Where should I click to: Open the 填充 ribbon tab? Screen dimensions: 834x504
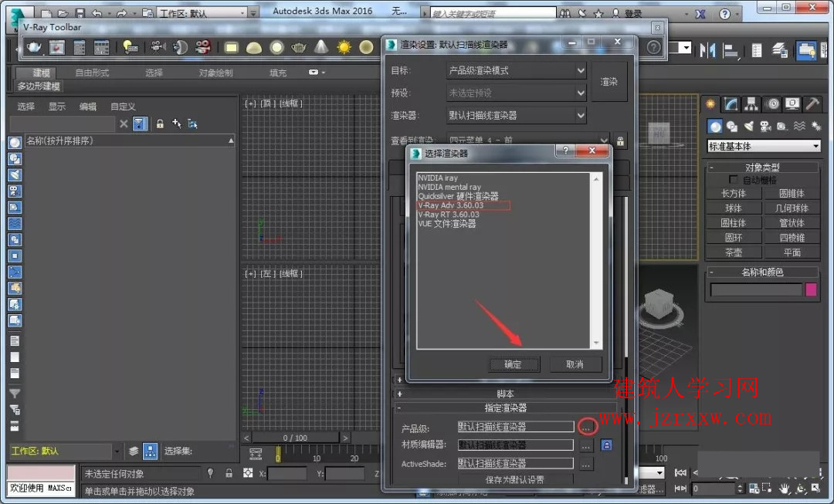[278, 73]
